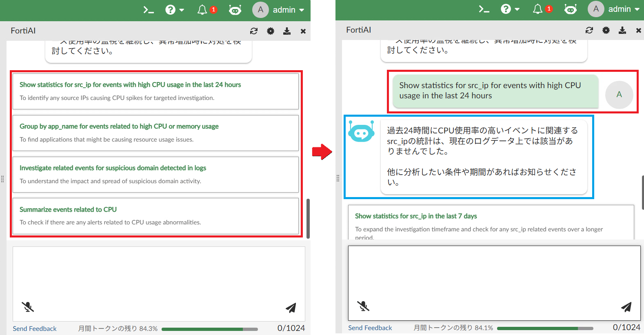The image size is (644, 335).
Task: Expand the help dropdown in left top bar
Action: (x=175, y=10)
